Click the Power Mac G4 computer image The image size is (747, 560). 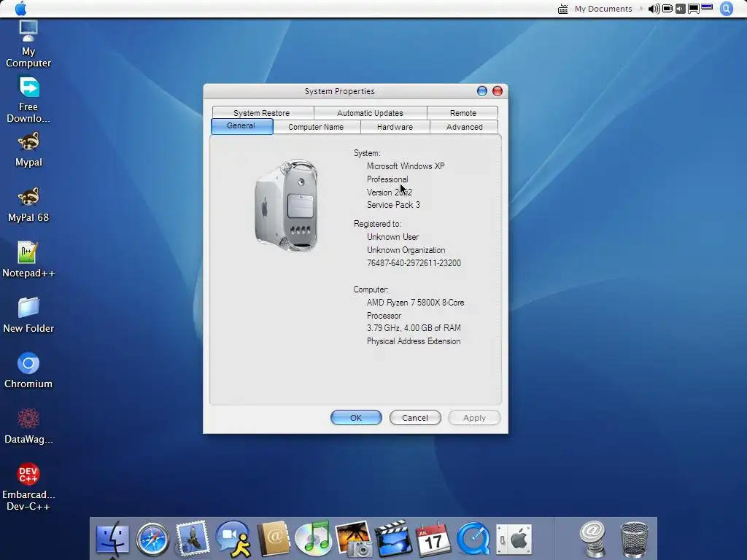[287, 206]
